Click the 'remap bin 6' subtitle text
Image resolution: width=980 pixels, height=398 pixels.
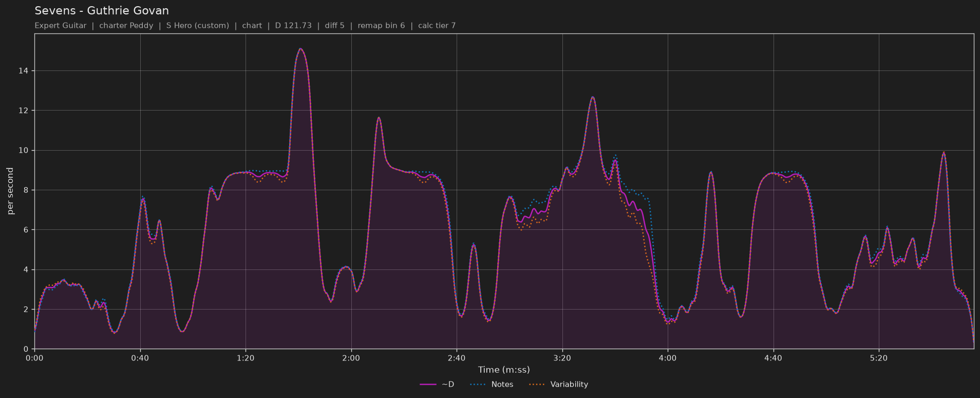[381, 26]
